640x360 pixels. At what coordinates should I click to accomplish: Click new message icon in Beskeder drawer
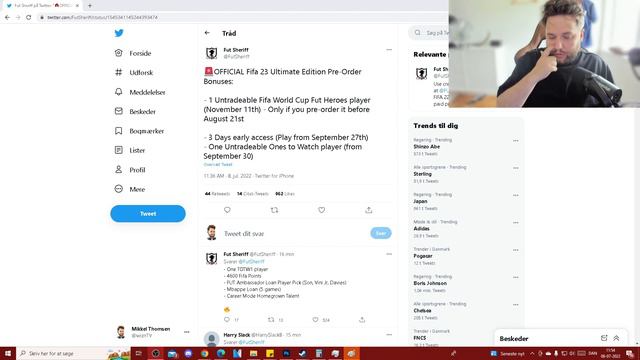(x=604, y=338)
